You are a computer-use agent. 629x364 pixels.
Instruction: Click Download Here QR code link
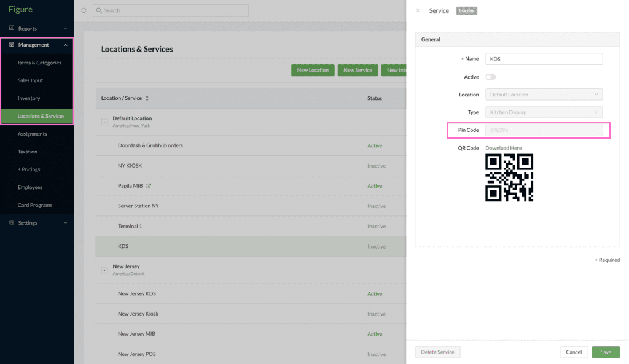click(x=504, y=148)
